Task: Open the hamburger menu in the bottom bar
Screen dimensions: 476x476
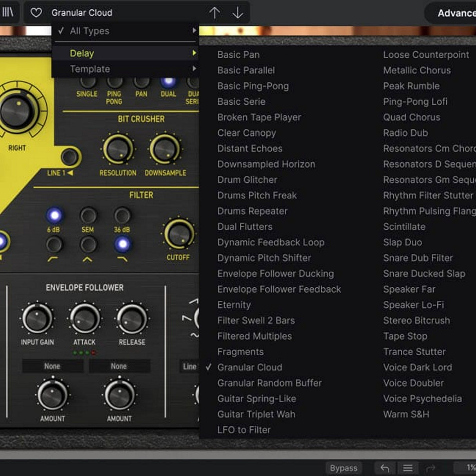Action: pos(407,468)
